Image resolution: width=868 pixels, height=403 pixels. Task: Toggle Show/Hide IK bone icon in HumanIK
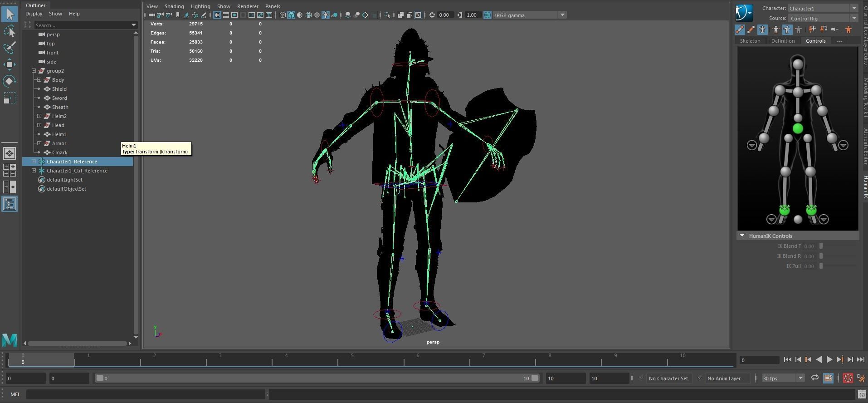740,29
